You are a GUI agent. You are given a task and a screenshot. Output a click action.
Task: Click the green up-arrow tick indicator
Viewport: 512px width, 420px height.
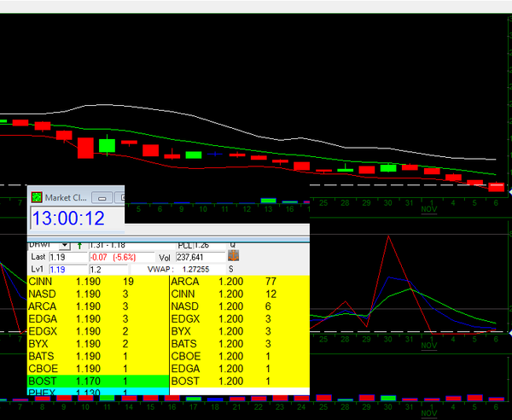80,245
